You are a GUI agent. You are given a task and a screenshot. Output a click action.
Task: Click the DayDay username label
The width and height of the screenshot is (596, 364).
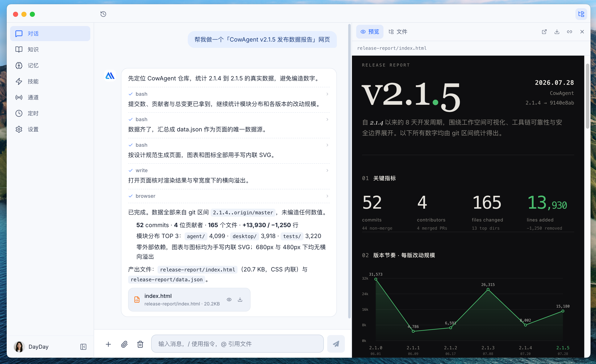click(38, 347)
